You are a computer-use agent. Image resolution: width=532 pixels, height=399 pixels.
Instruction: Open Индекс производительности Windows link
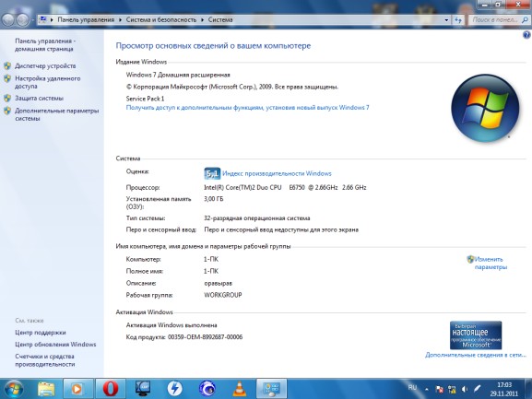coord(277,173)
